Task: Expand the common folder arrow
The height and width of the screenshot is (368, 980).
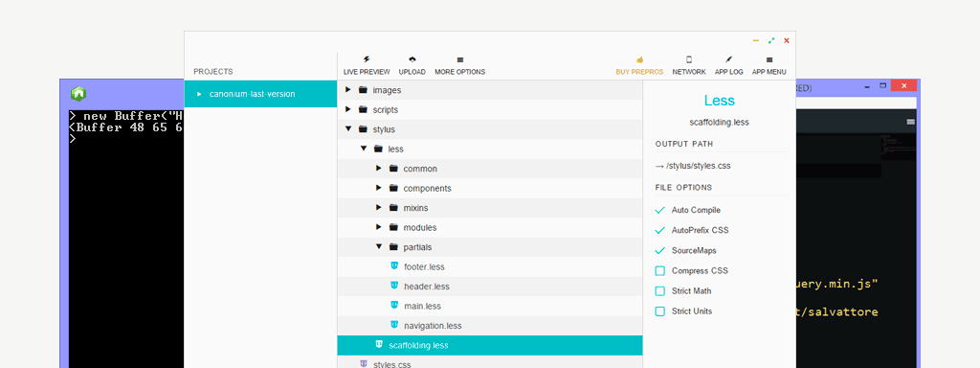Action: tap(379, 169)
